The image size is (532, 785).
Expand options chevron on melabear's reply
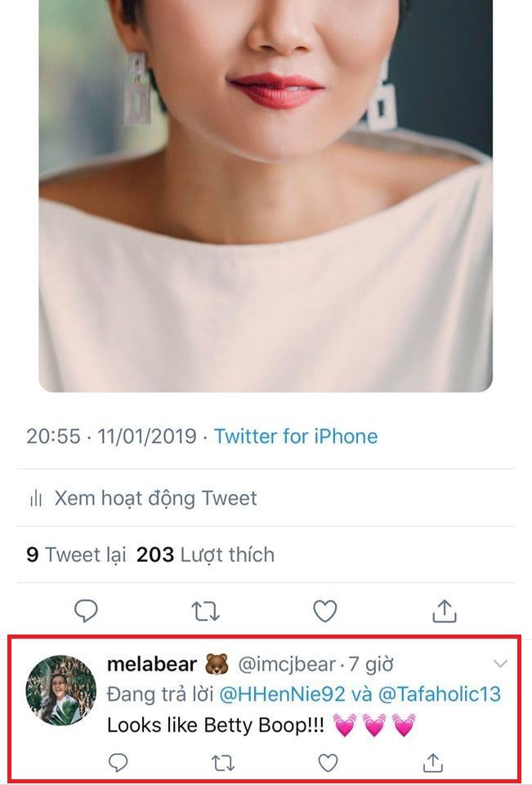pos(500,663)
